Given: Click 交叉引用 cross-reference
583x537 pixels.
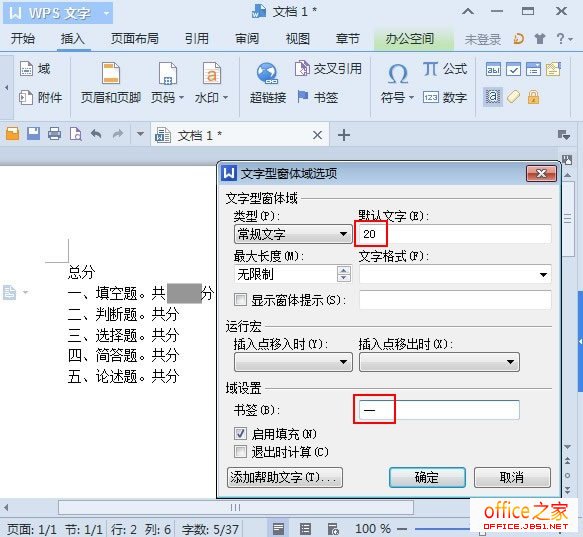Looking at the screenshot, I should pyautogui.click(x=328, y=69).
